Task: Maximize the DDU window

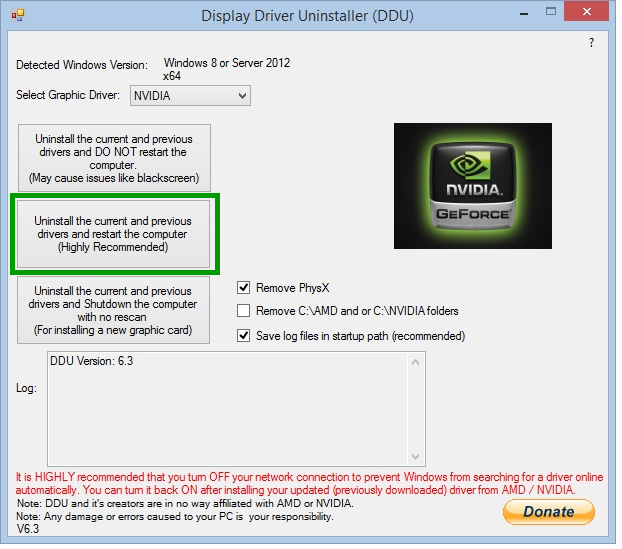Action: coord(551,12)
